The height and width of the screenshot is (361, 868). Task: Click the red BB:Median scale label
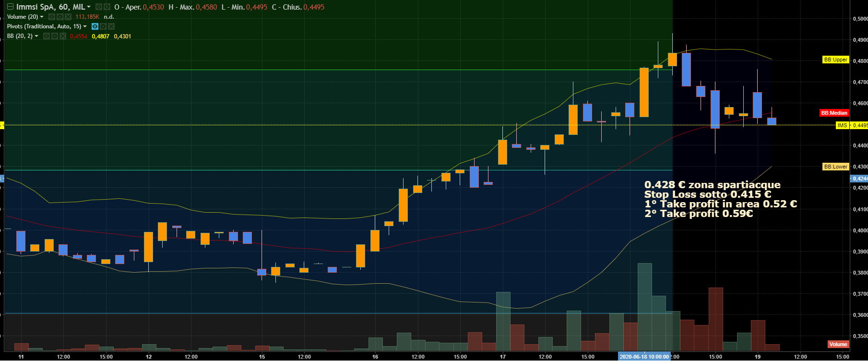834,113
